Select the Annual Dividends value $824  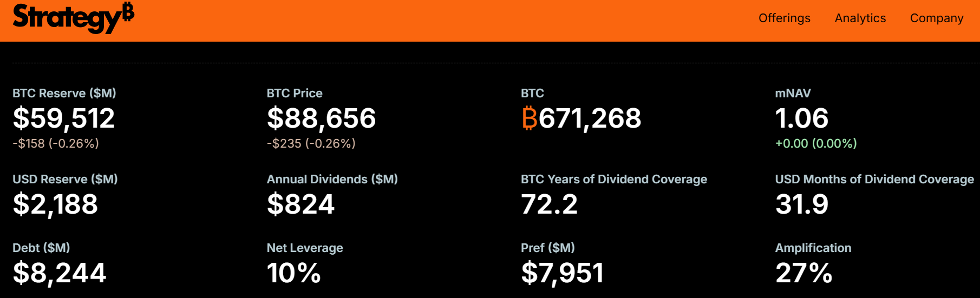pyautogui.click(x=300, y=204)
